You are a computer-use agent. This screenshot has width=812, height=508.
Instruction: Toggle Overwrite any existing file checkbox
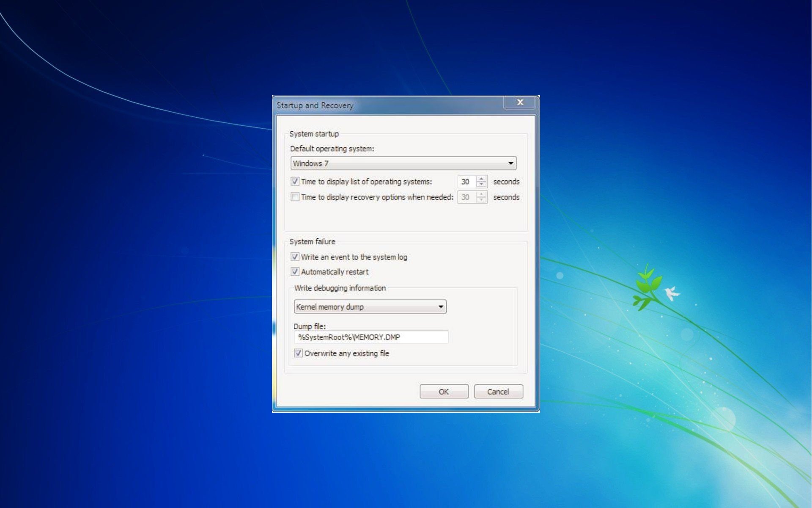[x=298, y=353]
